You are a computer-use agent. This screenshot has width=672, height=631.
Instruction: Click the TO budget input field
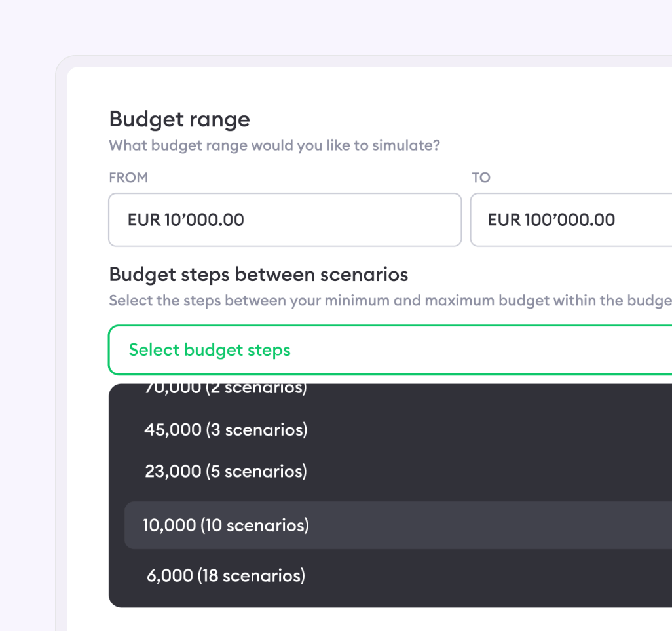(x=571, y=220)
